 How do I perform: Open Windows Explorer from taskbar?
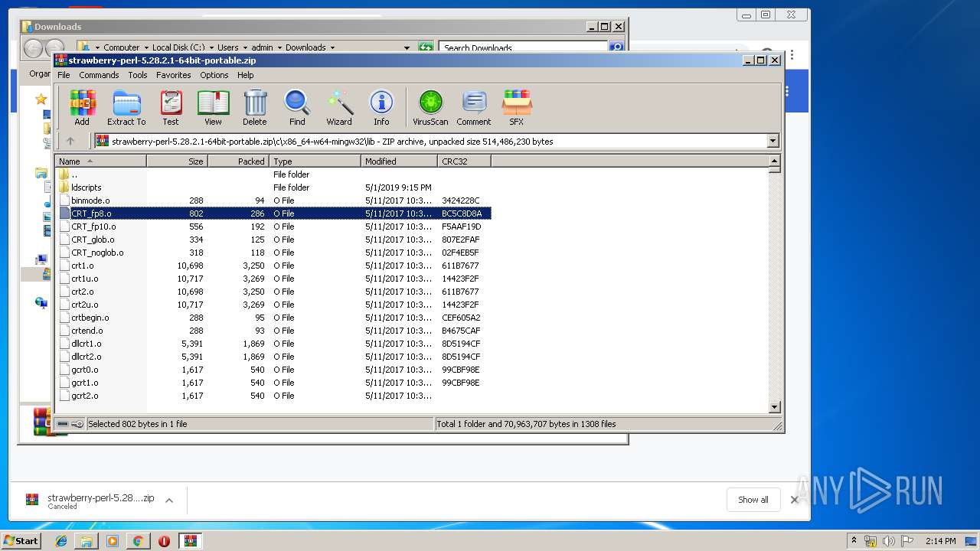(x=87, y=541)
